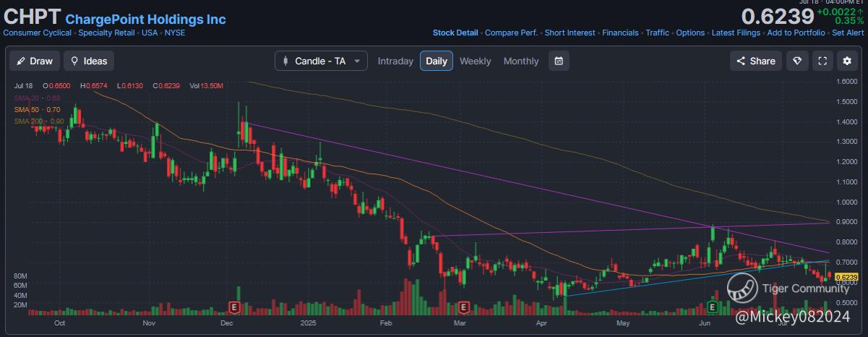Open the USA country link
This screenshot has height=337, width=868.
150,33
